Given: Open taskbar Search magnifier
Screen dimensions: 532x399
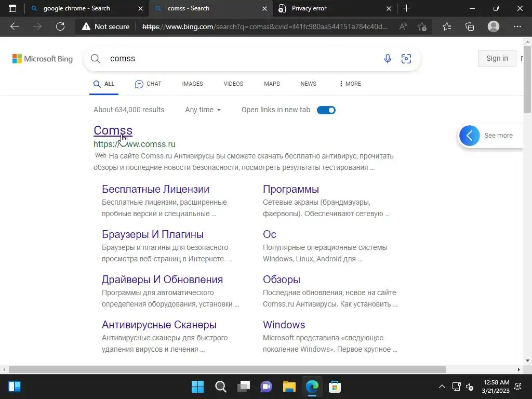Looking at the screenshot, I should 220,387.
